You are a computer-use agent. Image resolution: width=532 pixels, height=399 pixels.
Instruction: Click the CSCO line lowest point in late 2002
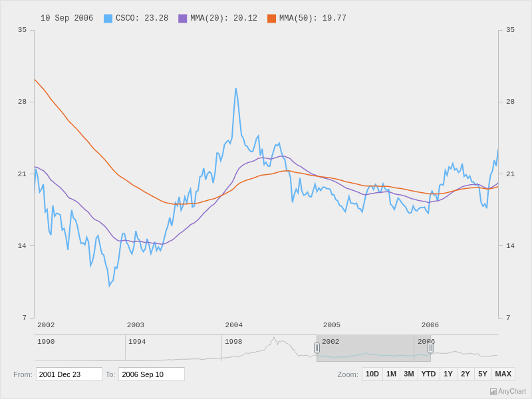109,286
